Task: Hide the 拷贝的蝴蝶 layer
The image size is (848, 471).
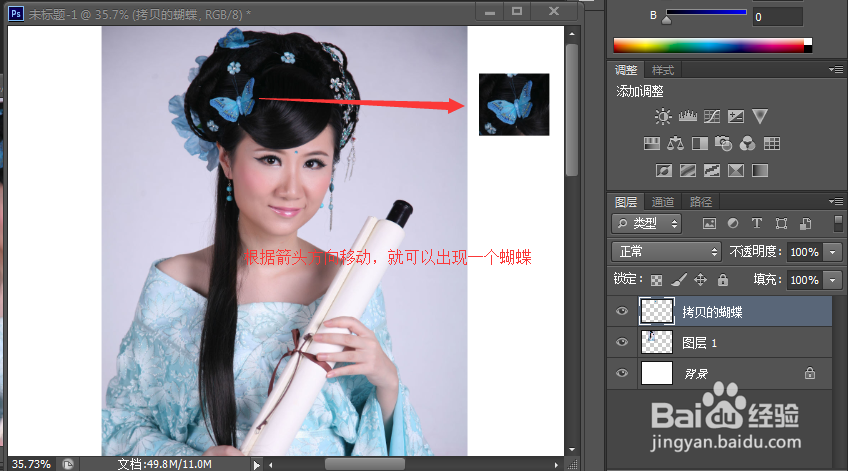Action: coord(622,311)
